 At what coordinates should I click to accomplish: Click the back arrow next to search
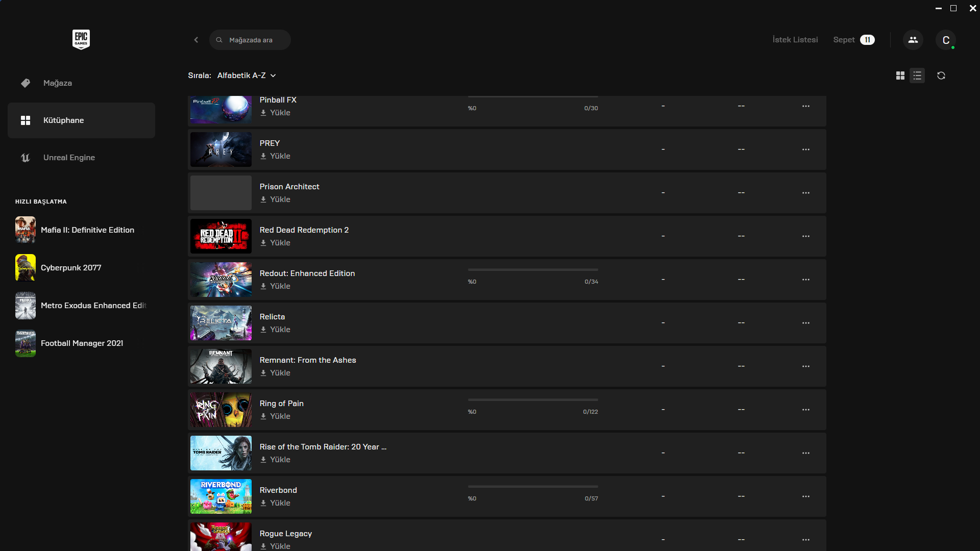click(x=196, y=40)
